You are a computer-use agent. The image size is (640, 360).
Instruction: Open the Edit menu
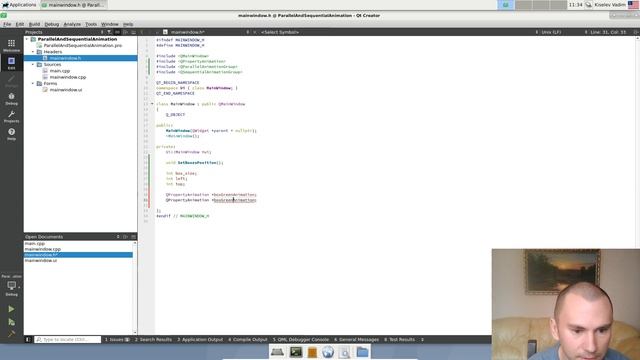[x=20, y=24]
